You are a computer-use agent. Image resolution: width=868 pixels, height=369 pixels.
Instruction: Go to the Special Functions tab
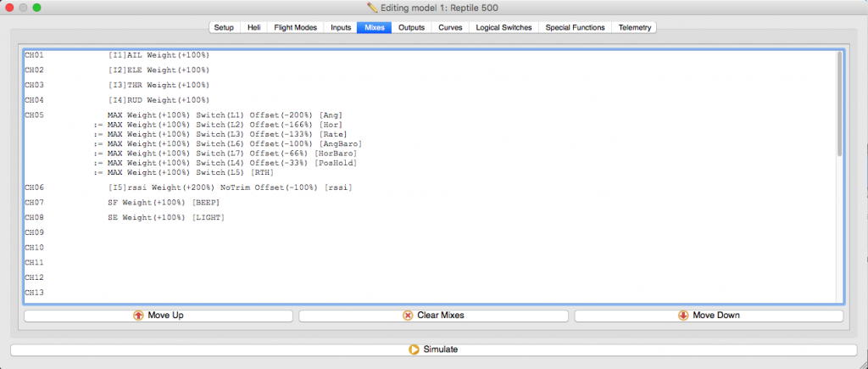(x=575, y=27)
